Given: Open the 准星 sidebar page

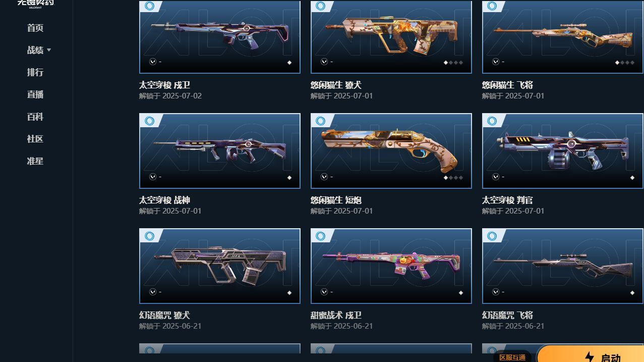Looking at the screenshot, I should (35, 161).
